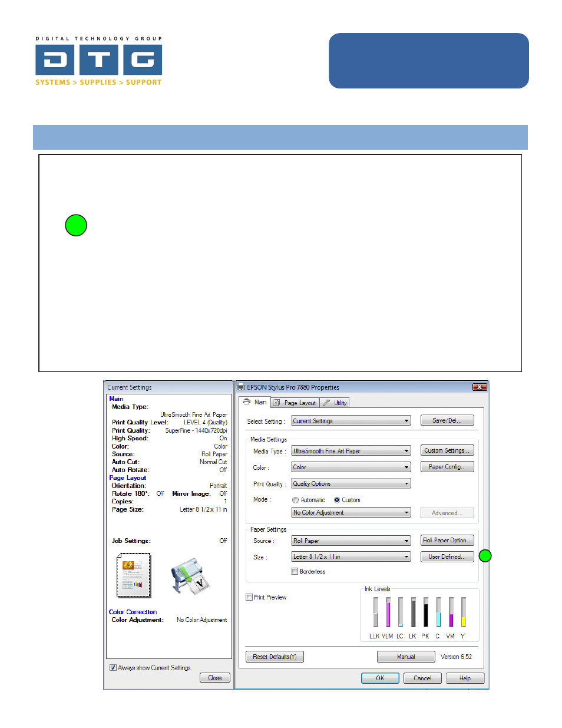The width and height of the screenshot is (562, 728).
Task: Click the LLK ink level bar
Action: click(x=376, y=612)
